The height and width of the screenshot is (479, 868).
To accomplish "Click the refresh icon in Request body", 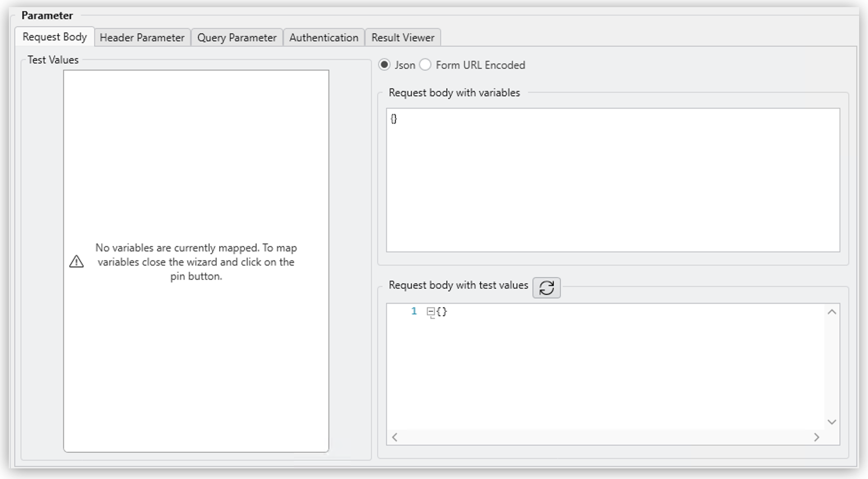I will tap(547, 287).
